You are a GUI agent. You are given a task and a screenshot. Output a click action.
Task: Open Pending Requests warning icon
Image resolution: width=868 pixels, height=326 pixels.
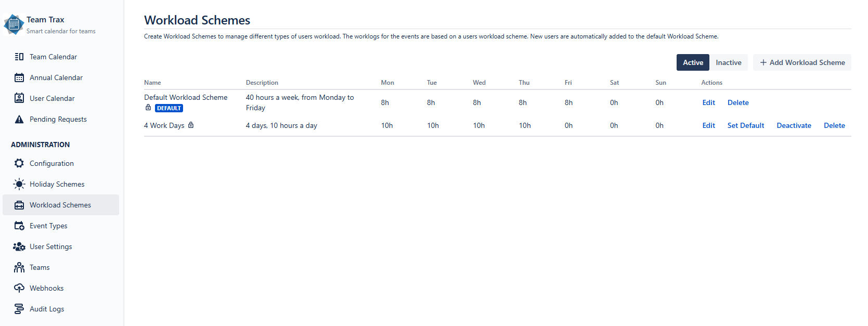click(19, 119)
